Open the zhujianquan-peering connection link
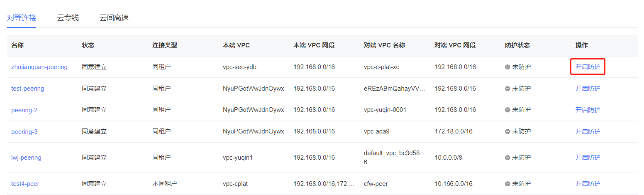The image size is (644, 195). pyautogui.click(x=39, y=67)
